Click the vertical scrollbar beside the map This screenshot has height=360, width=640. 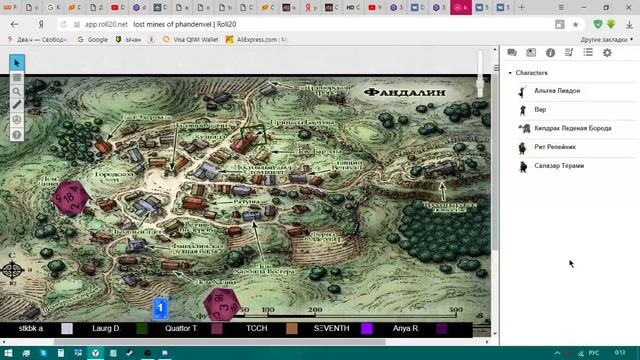[x=495, y=163]
